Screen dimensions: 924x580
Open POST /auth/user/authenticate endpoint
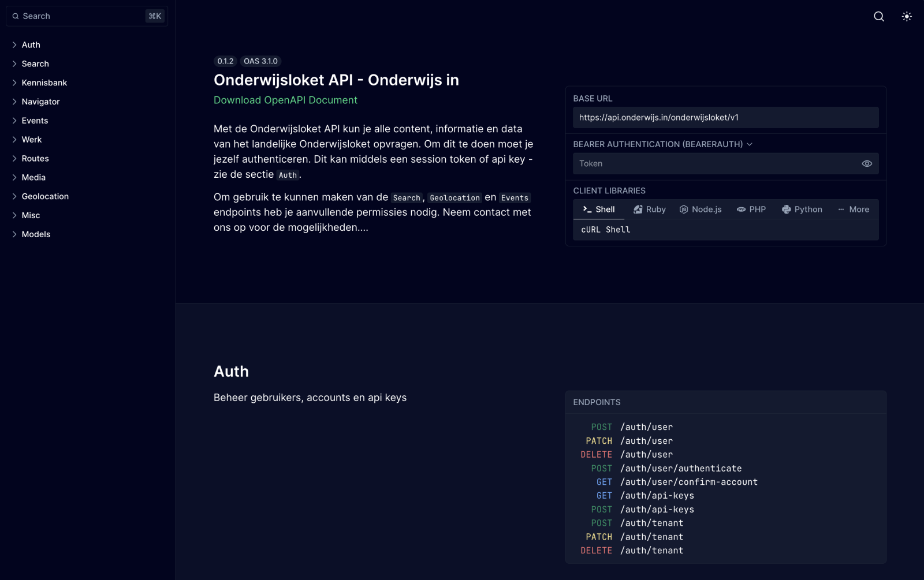666,469
